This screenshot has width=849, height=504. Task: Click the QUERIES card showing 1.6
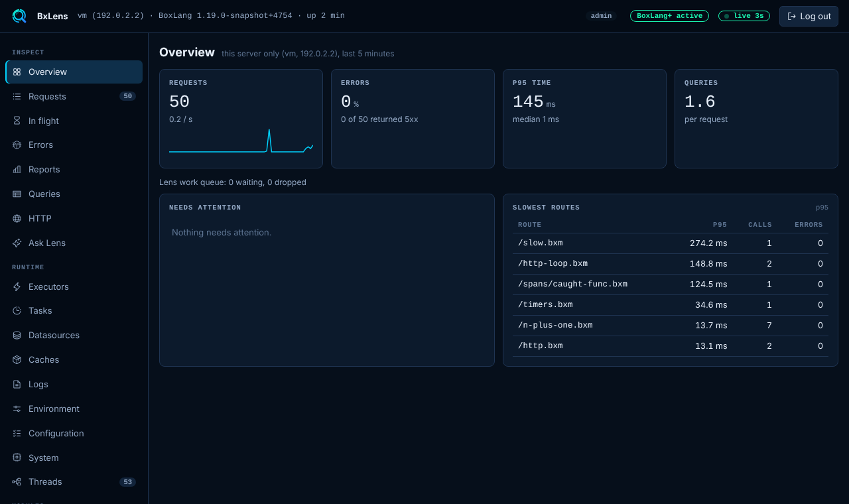tap(756, 119)
